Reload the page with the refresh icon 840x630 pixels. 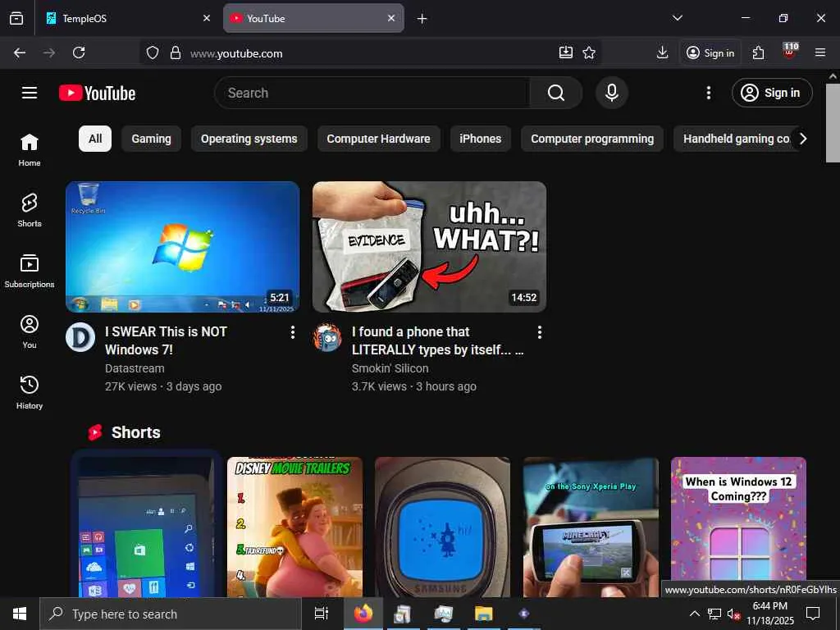(x=79, y=52)
